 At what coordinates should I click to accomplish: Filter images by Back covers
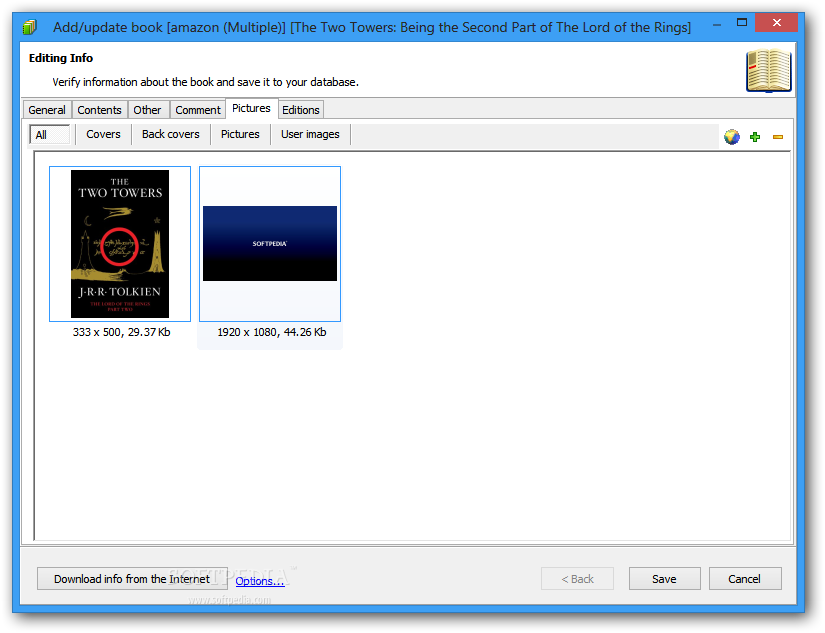170,134
